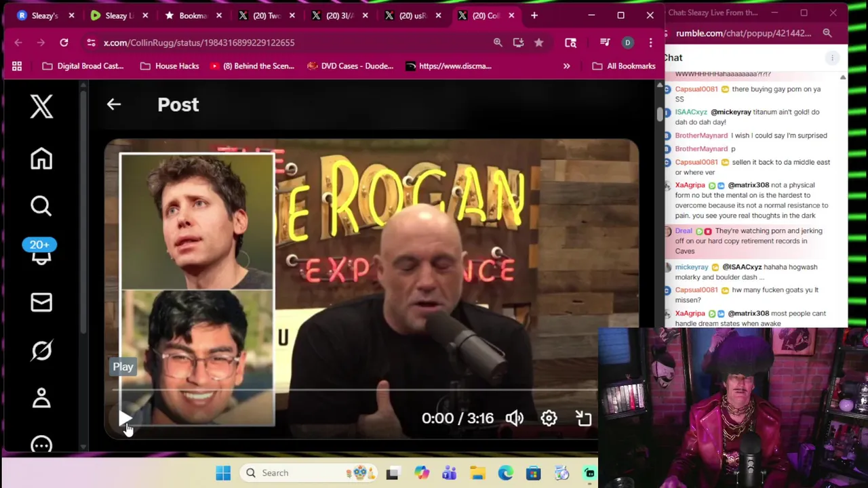The height and width of the screenshot is (488, 868).
Task: Open Microsoft Teams on the taskbar
Action: 449,472
